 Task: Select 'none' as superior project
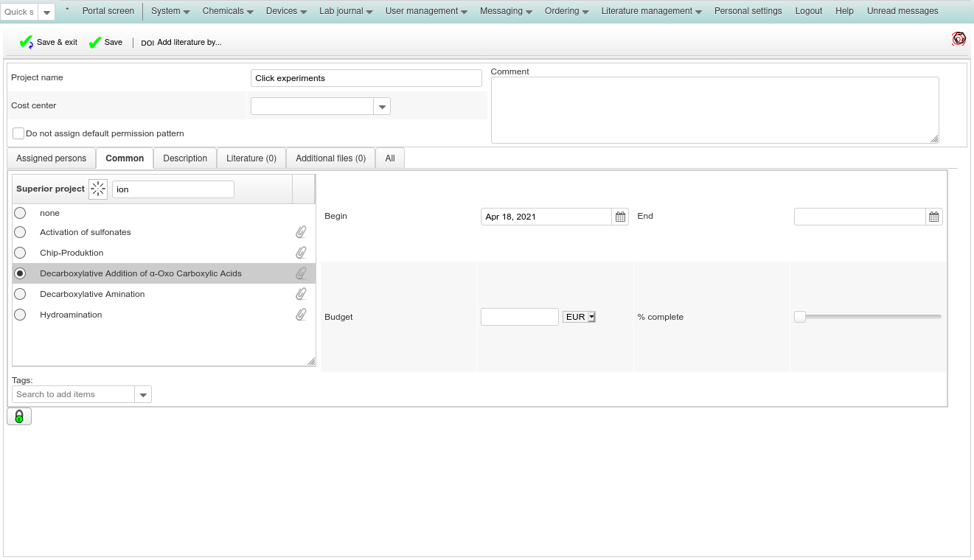point(20,213)
